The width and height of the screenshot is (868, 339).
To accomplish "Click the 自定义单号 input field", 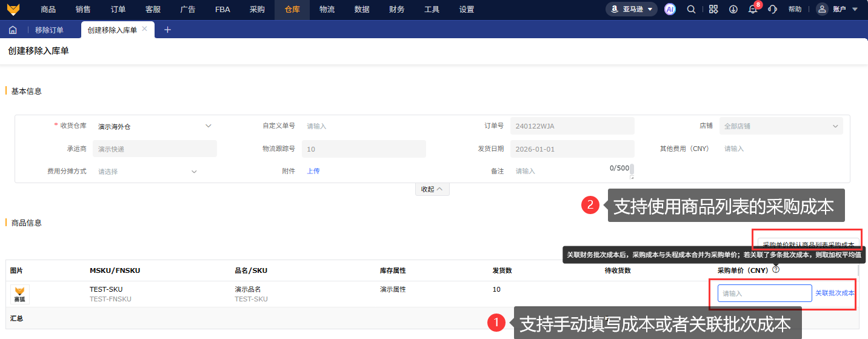I will 364,126.
